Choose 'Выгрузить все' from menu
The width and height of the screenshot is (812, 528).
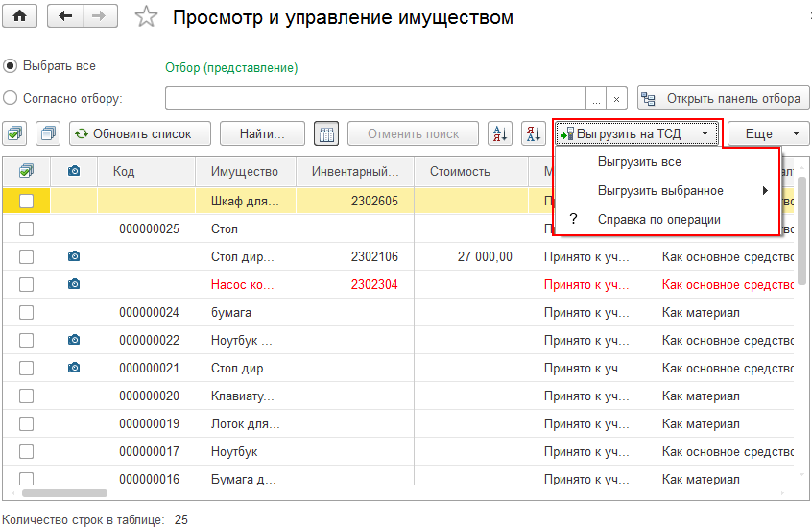639,162
